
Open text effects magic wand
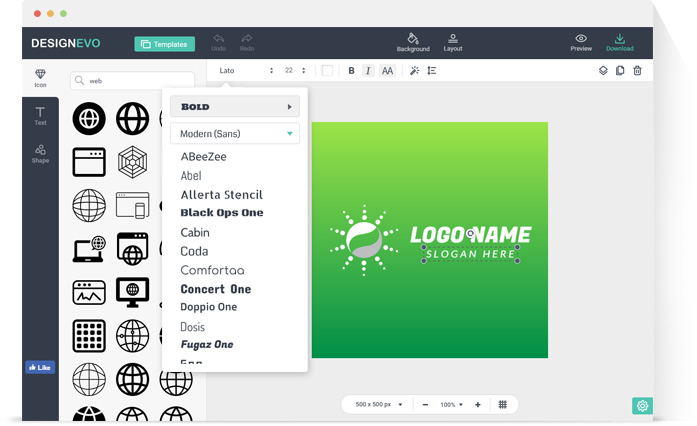415,71
